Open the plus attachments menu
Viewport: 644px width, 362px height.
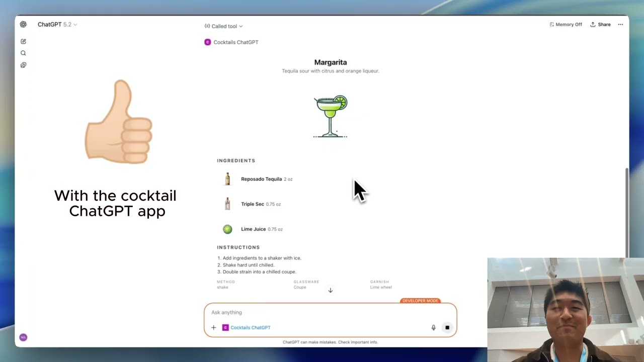(x=213, y=328)
